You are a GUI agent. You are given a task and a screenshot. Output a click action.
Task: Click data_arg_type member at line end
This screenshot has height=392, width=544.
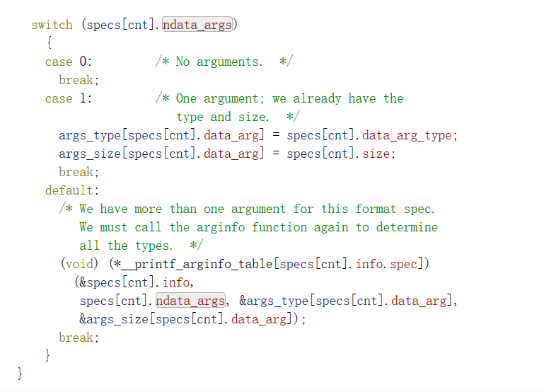[407, 135]
